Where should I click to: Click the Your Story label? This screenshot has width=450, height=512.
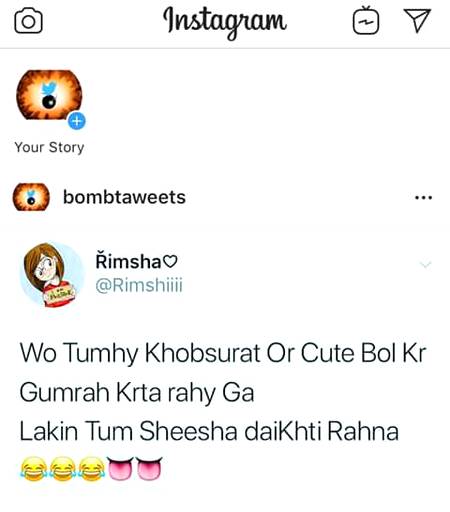[x=49, y=147]
